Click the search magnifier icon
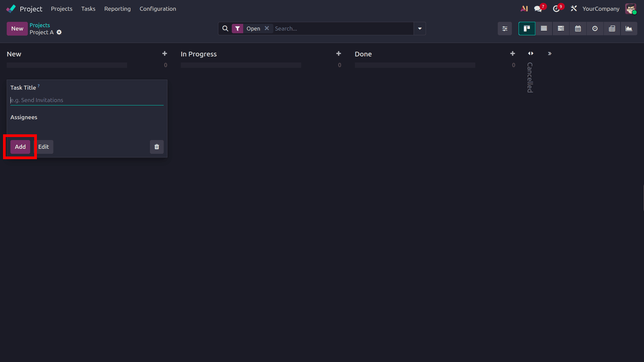Image resolution: width=644 pixels, height=362 pixels. click(x=225, y=29)
